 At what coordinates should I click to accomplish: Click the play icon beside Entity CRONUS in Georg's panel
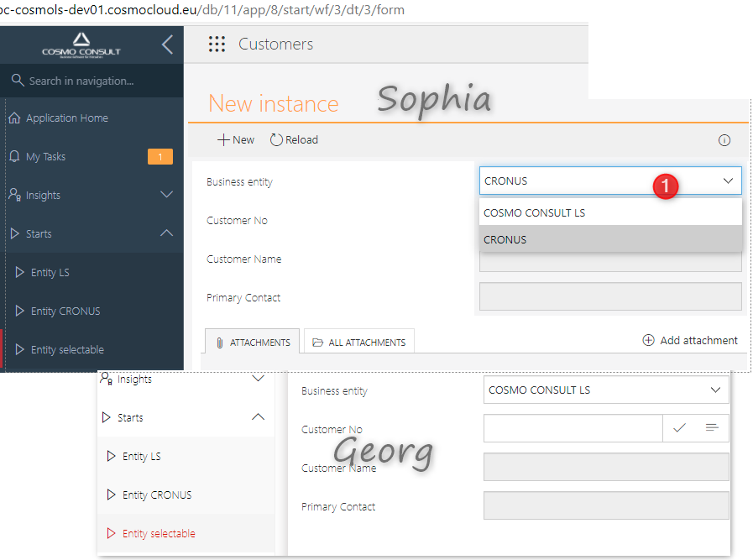click(x=111, y=495)
